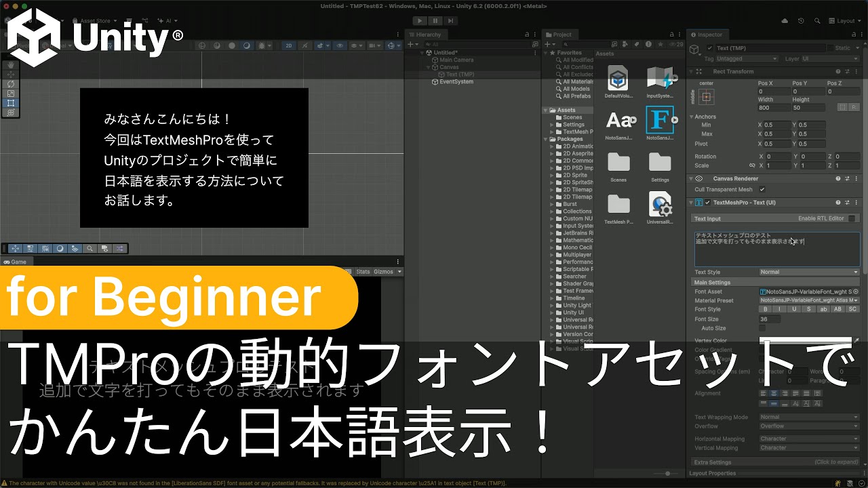Switch to the Inspector tab
Screen dimensions: 868x488
(707, 35)
